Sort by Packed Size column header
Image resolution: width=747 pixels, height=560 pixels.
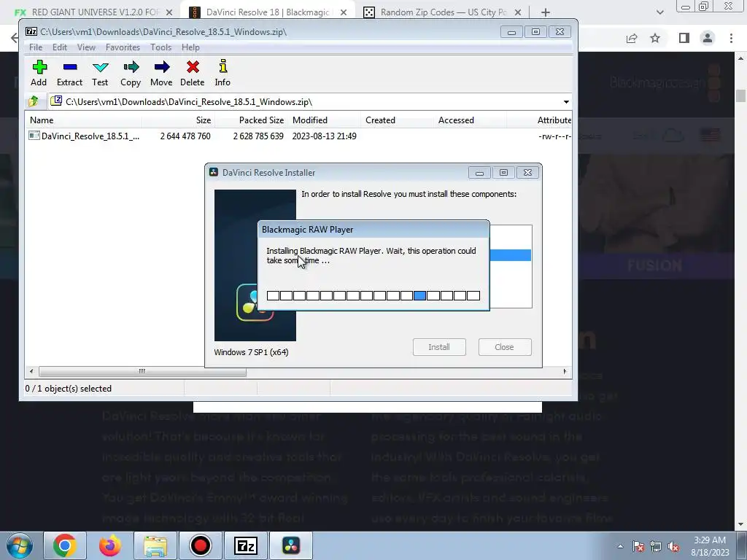pyautogui.click(x=251, y=120)
